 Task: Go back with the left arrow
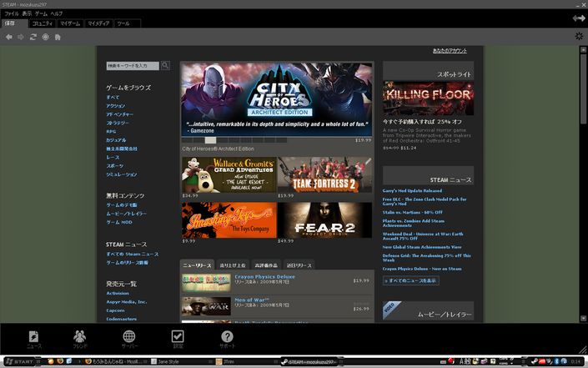(9, 37)
